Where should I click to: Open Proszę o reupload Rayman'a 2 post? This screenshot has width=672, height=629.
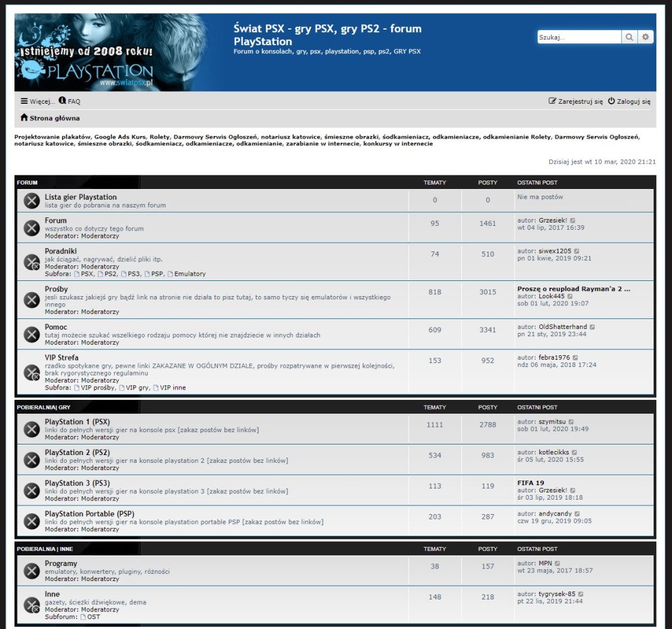coord(574,289)
